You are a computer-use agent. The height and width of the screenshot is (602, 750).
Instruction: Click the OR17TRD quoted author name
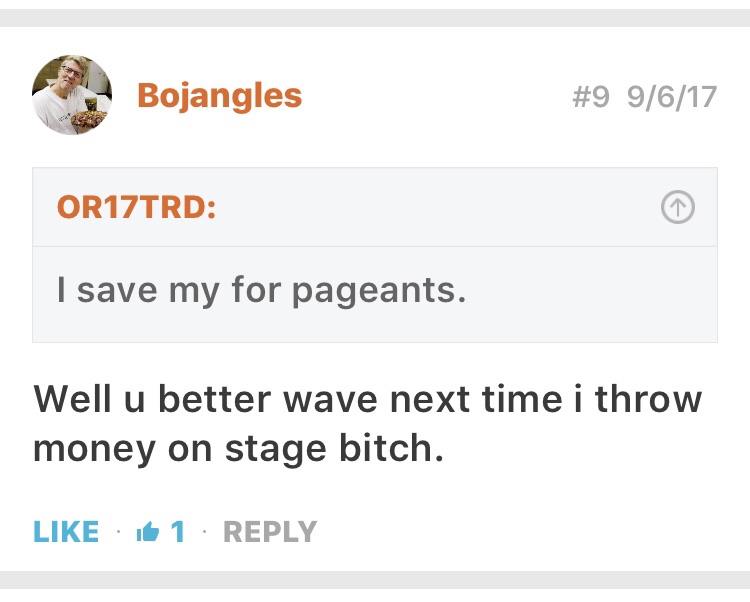point(136,207)
